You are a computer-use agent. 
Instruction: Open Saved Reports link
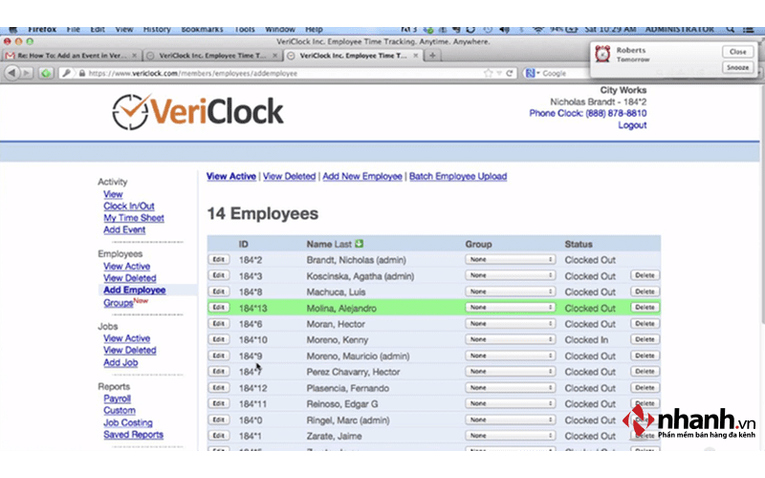[x=133, y=435]
